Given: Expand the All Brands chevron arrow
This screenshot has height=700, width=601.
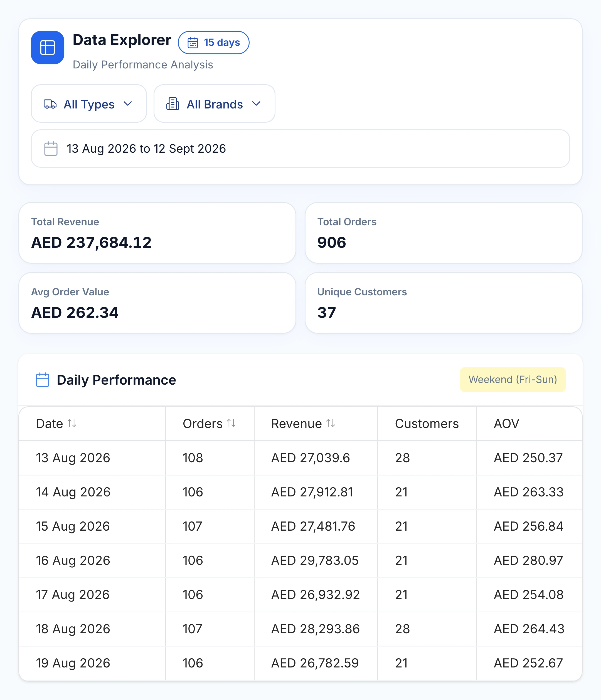Looking at the screenshot, I should click(257, 104).
